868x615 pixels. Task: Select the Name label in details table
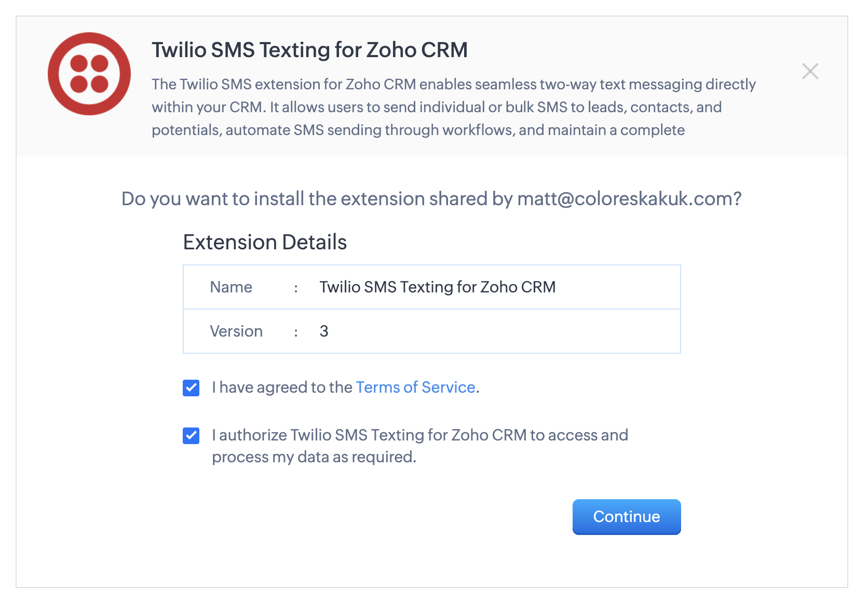click(231, 287)
